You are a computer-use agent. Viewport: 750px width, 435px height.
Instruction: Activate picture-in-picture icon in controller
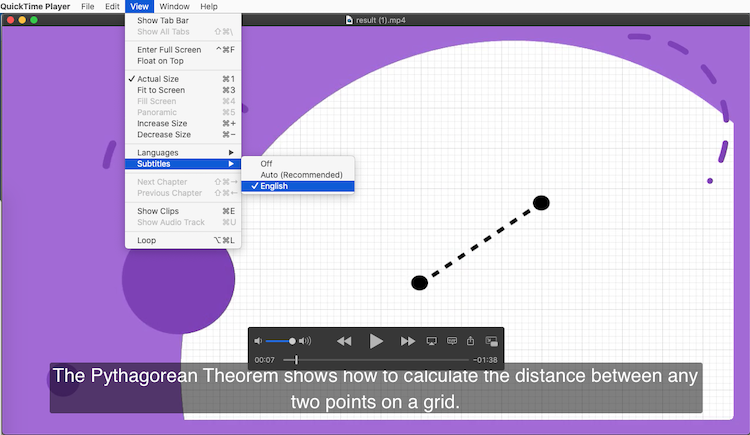[492, 341]
